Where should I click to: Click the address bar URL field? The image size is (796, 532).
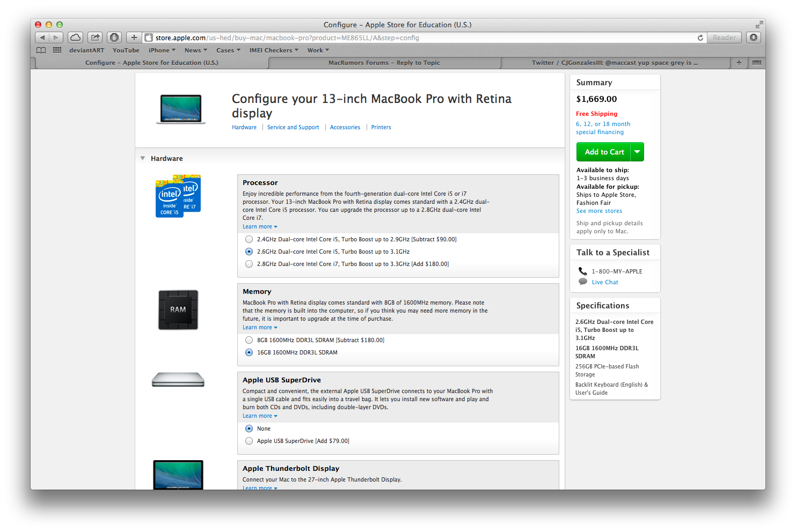[424, 38]
